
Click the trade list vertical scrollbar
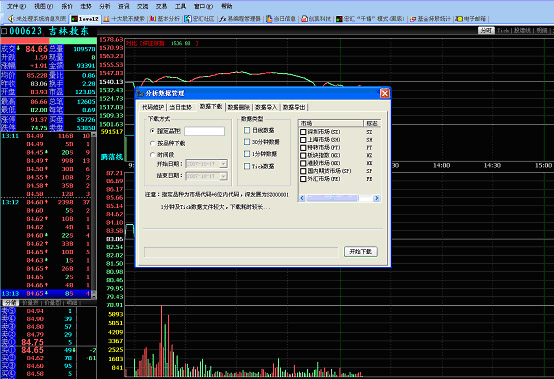[x=94, y=216]
